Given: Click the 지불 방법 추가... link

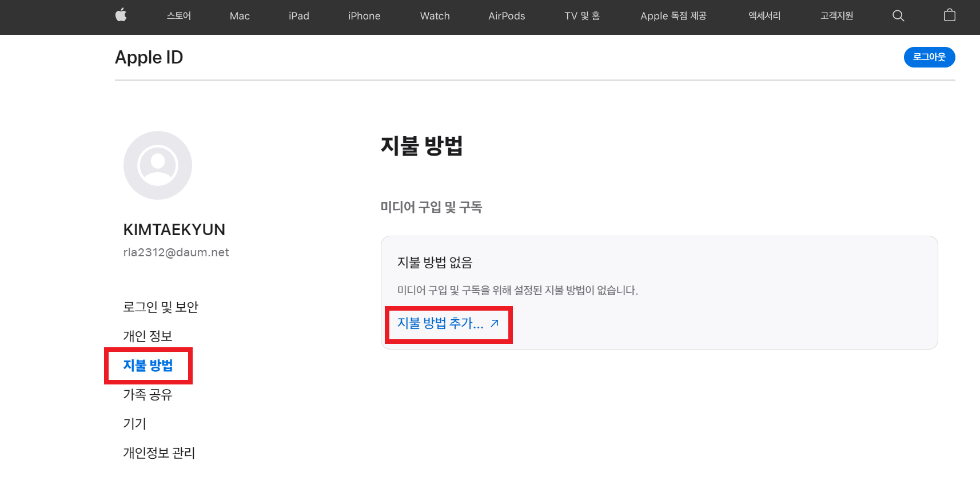Looking at the screenshot, I should (448, 323).
